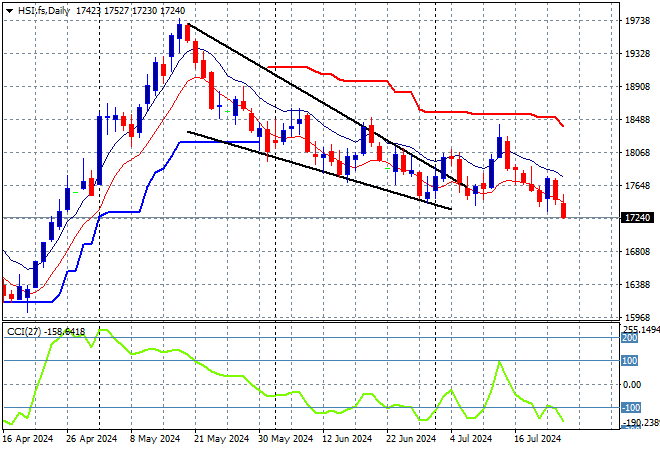
Task: Click the green CCI line peak in July
Action: [x=500, y=362]
